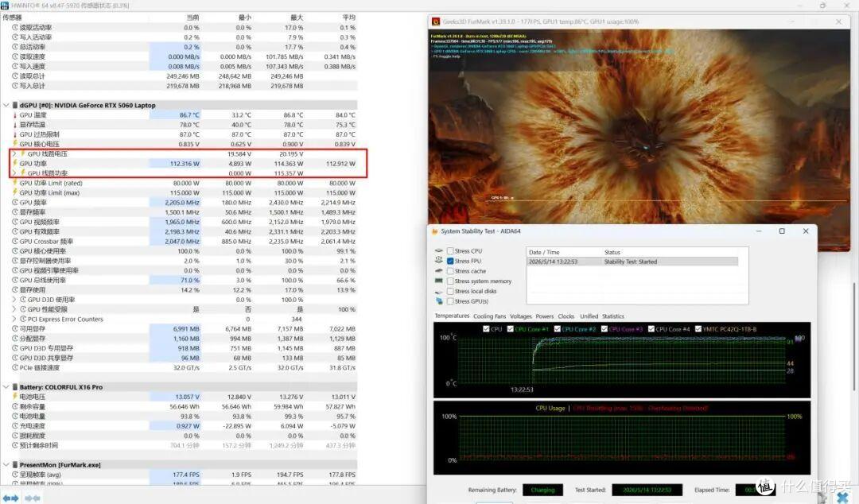This screenshot has height=504, width=859.
Task: Click the blue double-arrow icon in HWiNFO bottom toolbar
Action: tap(10, 498)
